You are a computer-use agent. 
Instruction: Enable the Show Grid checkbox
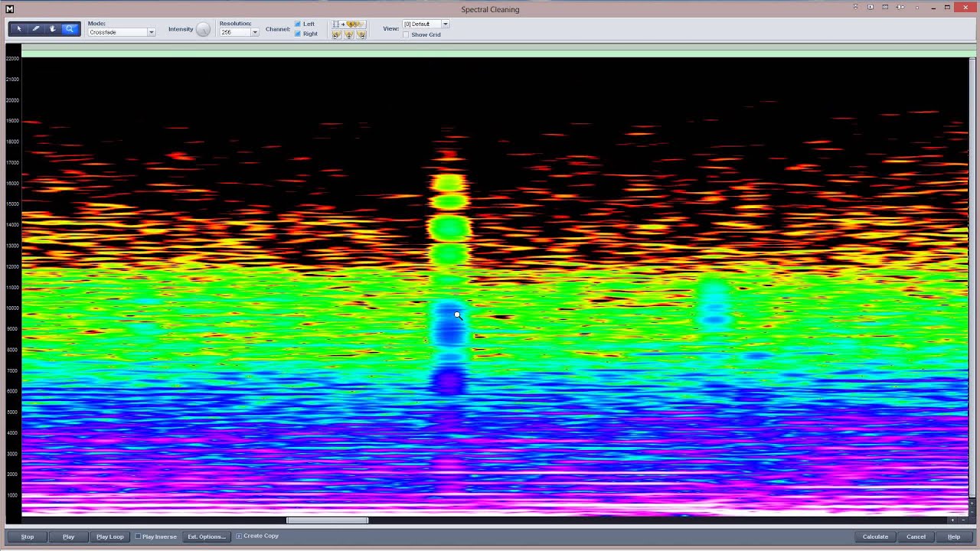tap(406, 34)
